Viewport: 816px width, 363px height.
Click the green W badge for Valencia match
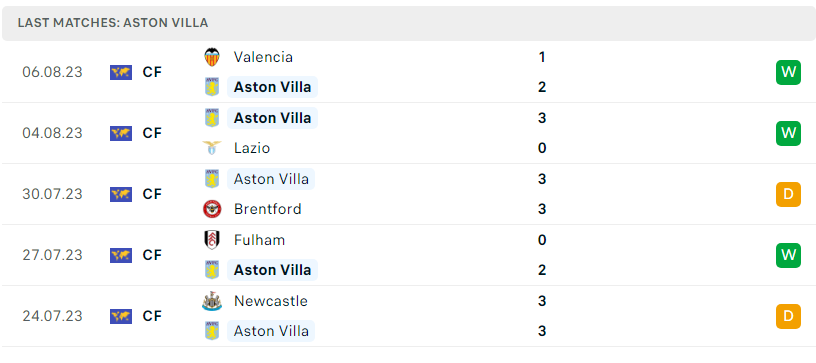(788, 72)
